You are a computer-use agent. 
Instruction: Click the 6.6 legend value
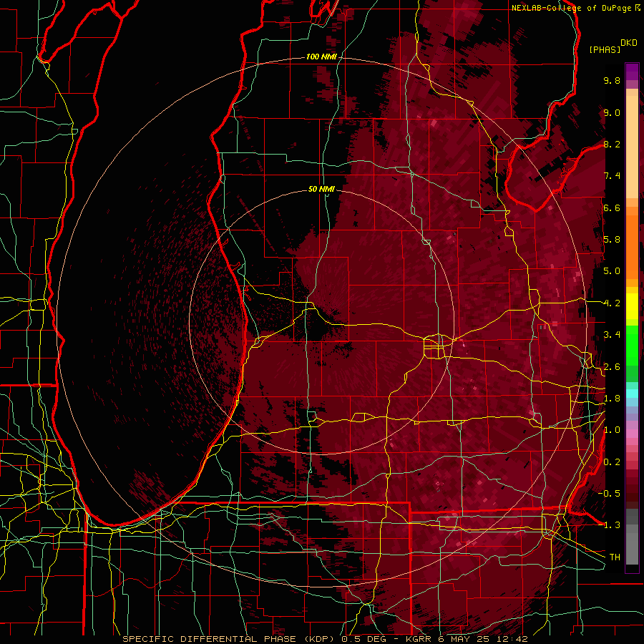[x=612, y=208]
